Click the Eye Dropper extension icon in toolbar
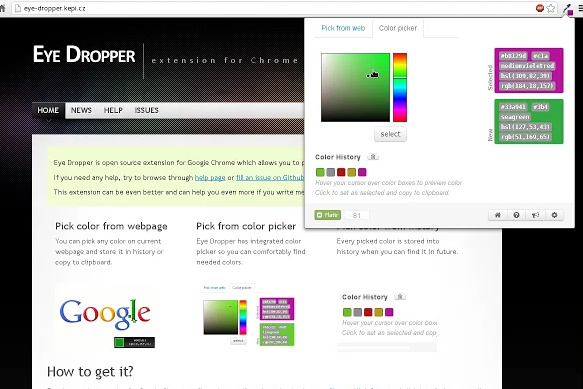583x389 pixels. tap(568, 9)
